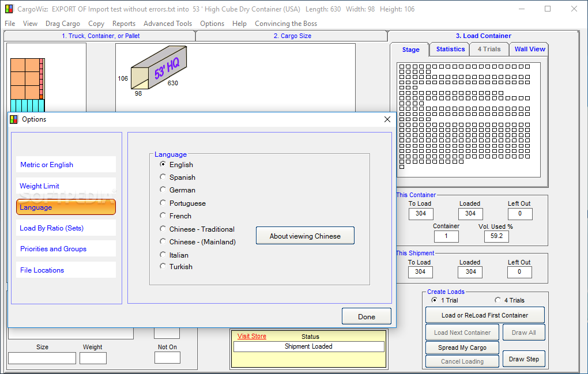Switch to Load Container tab
Viewport: 588px width, 374px height.
[x=483, y=36]
